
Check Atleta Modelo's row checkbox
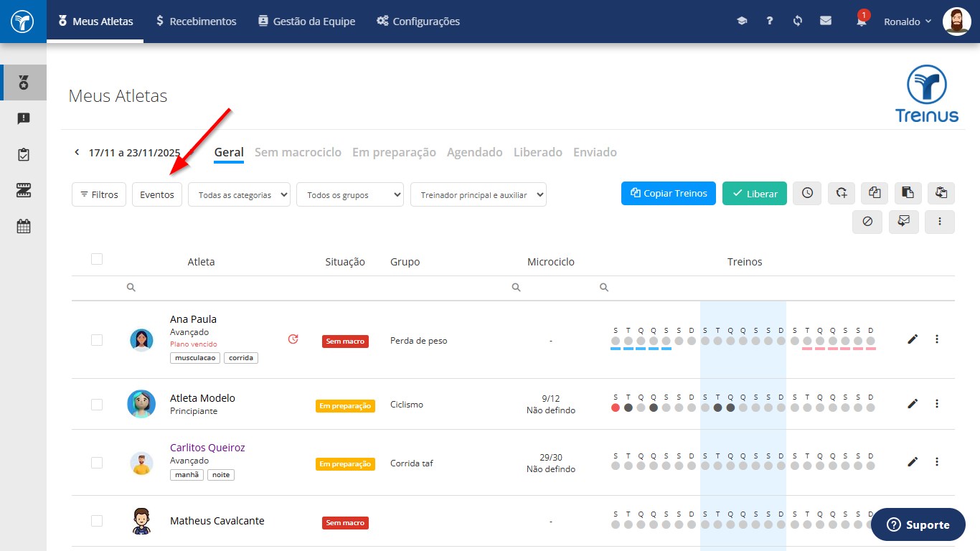97,405
